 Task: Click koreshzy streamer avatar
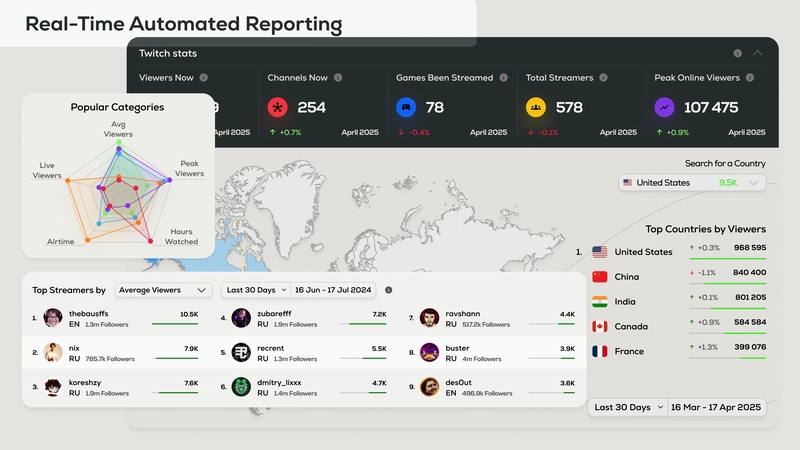click(x=53, y=387)
